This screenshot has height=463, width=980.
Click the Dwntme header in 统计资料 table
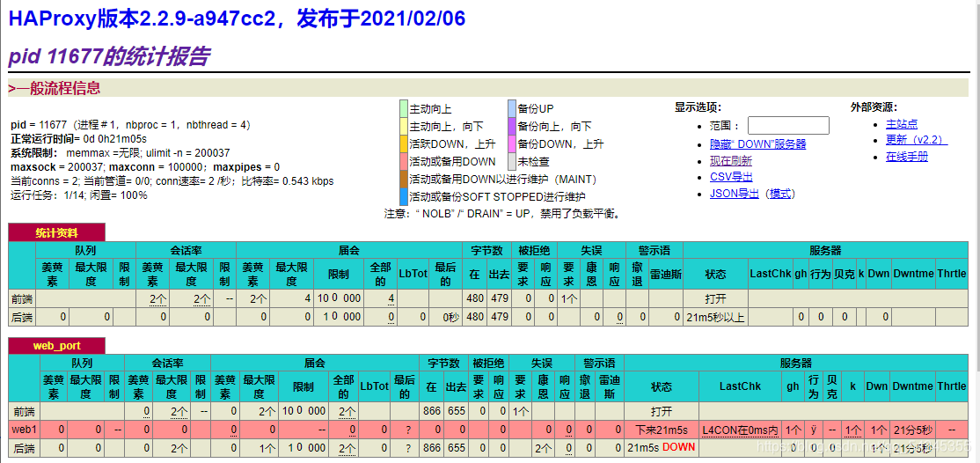pos(913,274)
